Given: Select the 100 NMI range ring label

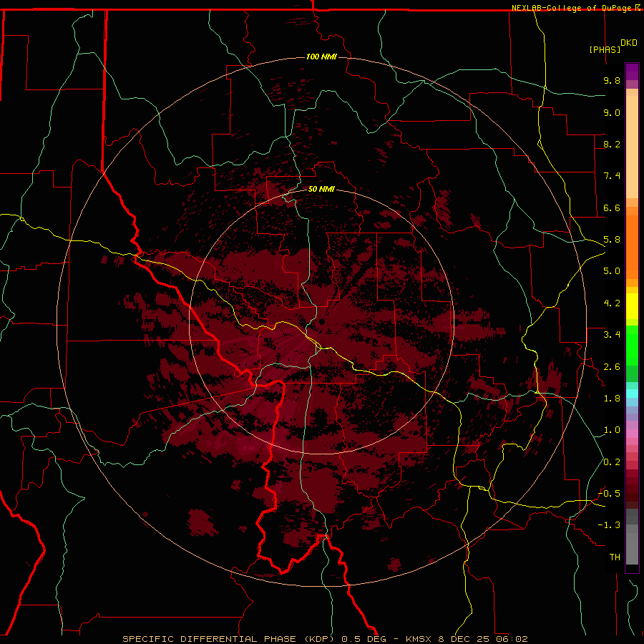Looking at the screenshot, I should pos(321,57).
